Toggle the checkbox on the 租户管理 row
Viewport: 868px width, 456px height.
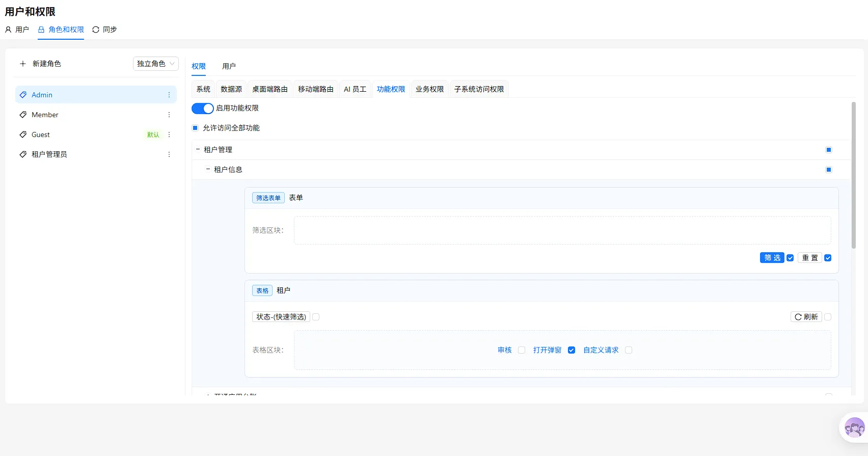pos(829,150)
